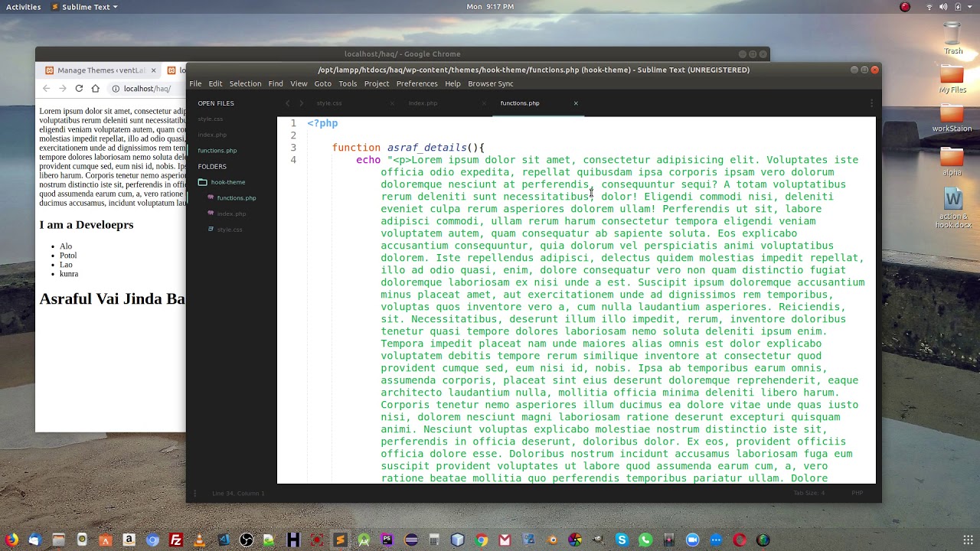980x551 pixels.
Task: Open the Preferences menu
Action: [x=416, y=83]
